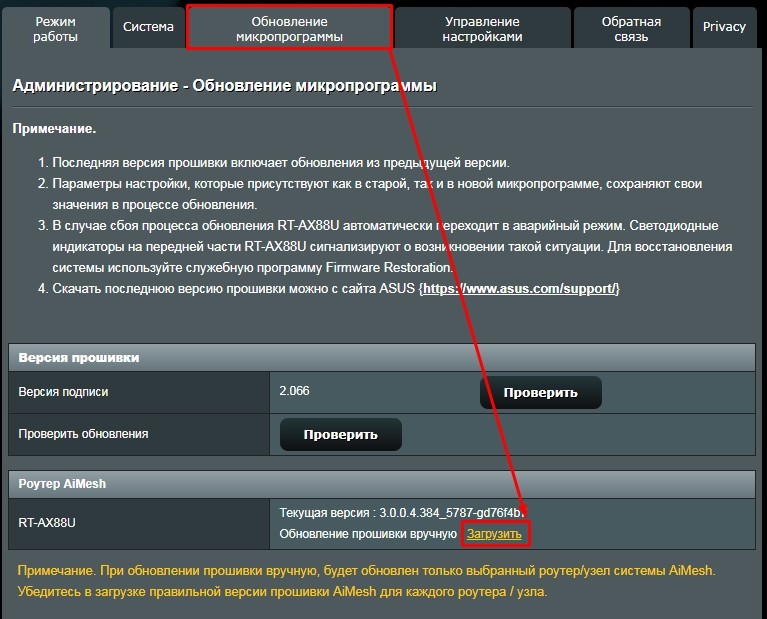
Task: Select the Обновление микропрограммы tab
Action: pos(289,28)
